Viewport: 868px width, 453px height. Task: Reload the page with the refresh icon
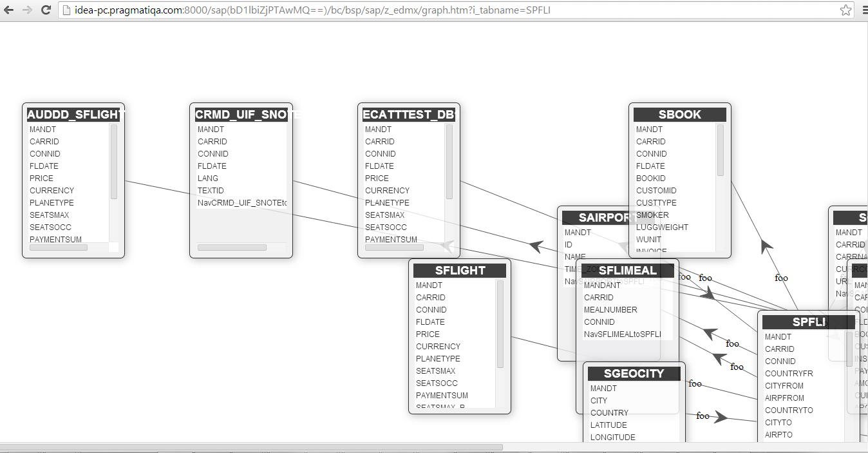[x=46, y=10]
